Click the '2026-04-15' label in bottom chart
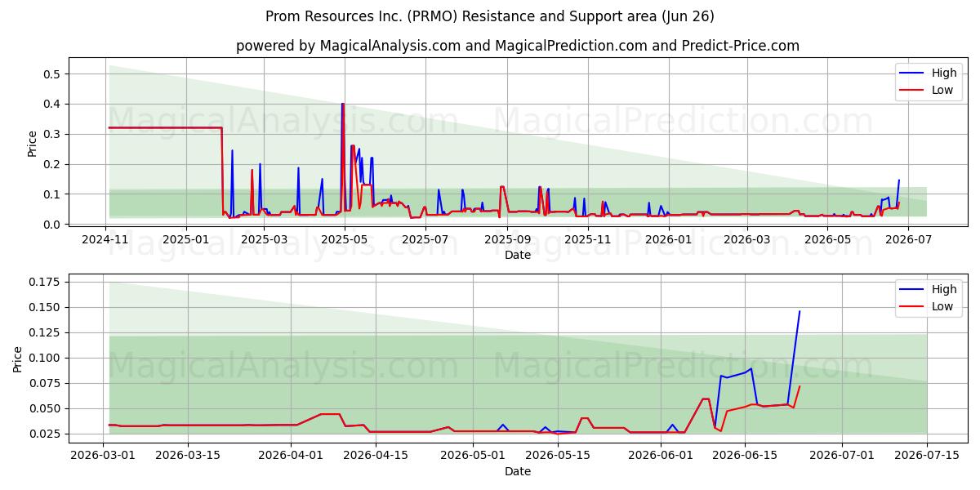The height and width of the screenshot is (490, 980). [376, 456]
